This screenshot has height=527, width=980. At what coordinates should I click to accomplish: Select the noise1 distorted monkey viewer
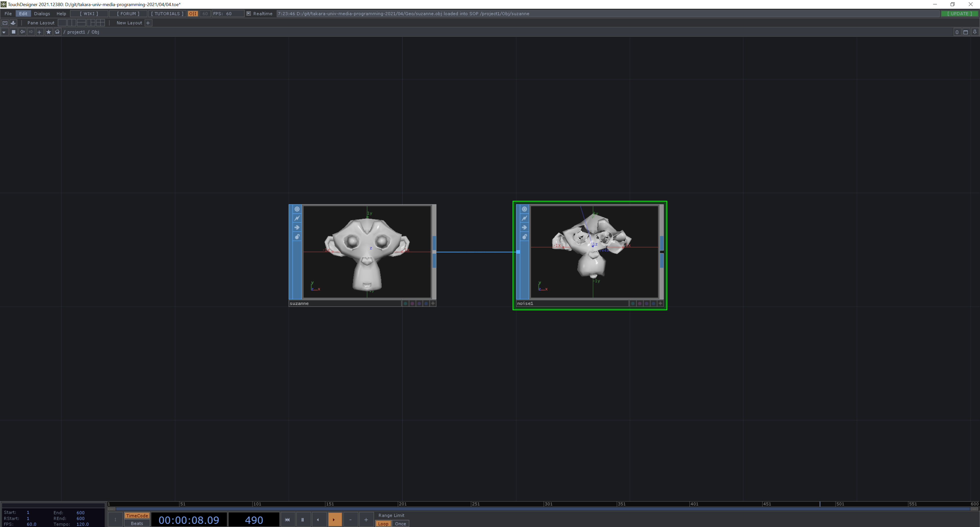click(x=594, y=252)
